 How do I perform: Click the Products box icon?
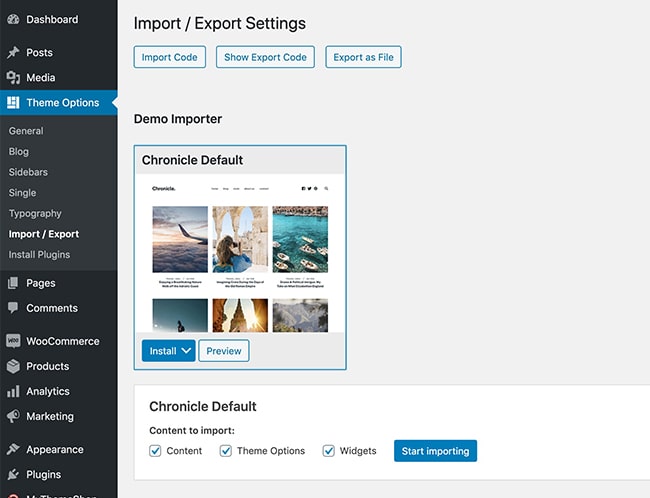[x=13, y=366]
